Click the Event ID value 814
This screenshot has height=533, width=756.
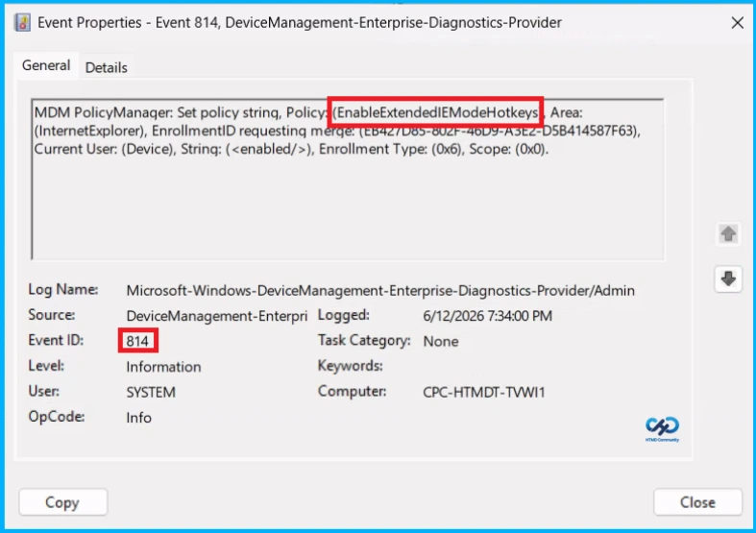coord(137,341)
